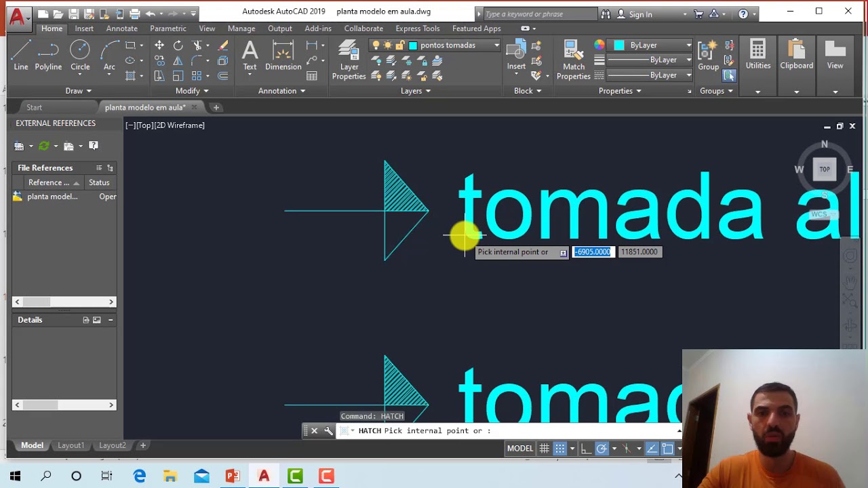Select the Circle tool
This screenshot has height=488, width=868.
tap(80, 56)
